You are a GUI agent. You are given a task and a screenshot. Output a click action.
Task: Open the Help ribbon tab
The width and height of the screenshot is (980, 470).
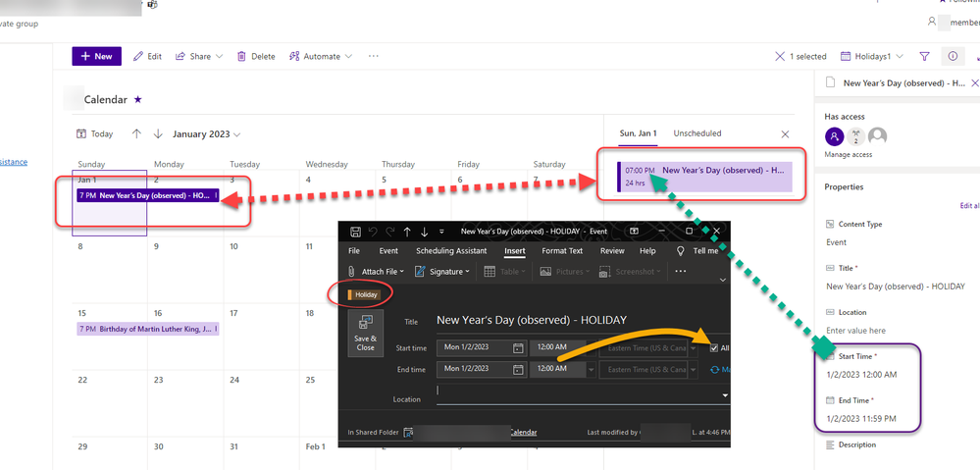(x=647, y=250)
